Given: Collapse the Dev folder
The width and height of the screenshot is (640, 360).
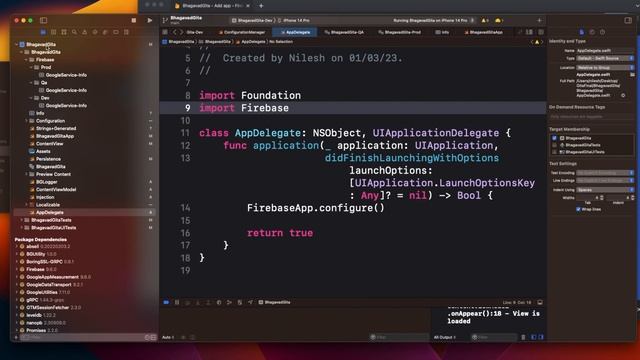Looking at the screenshot, I should tap(31, 98).
